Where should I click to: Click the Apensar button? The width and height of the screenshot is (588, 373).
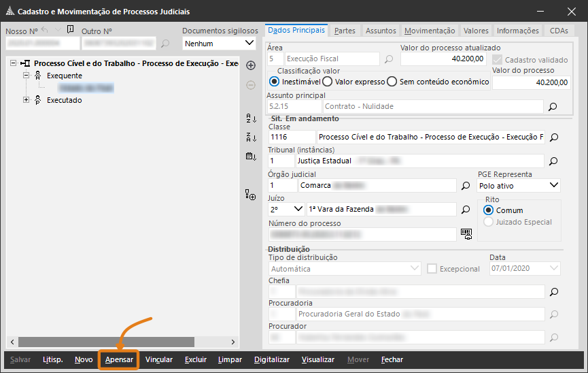[119, 359]
